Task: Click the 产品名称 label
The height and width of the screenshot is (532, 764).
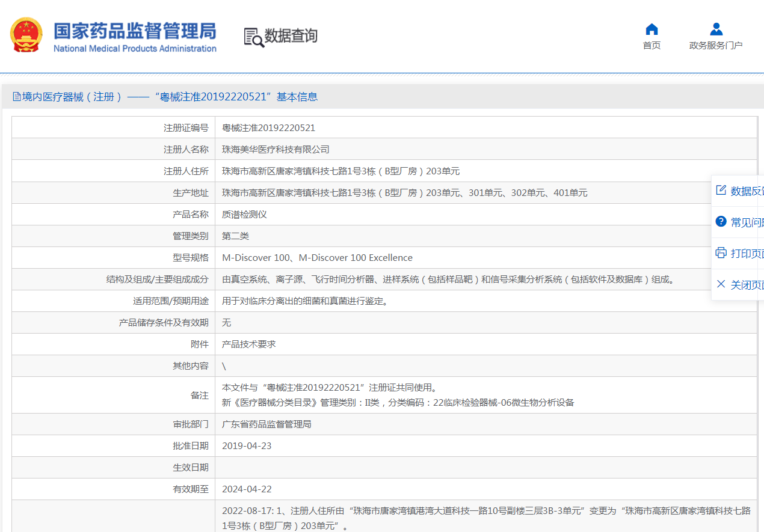Action: [x=191, y=215]
